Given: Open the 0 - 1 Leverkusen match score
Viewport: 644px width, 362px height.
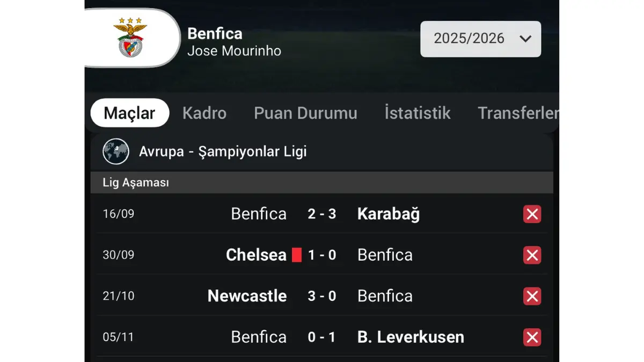Looking at the screenshot, I should point(322,337).
